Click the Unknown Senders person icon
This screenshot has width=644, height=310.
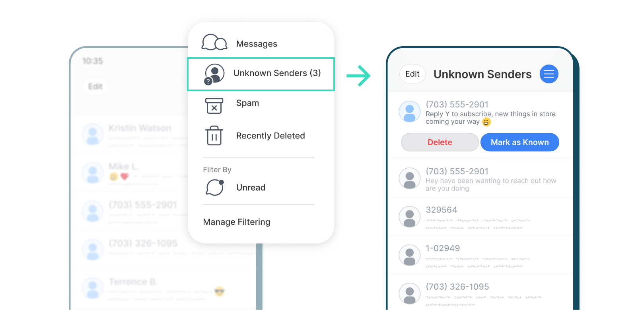214,74
